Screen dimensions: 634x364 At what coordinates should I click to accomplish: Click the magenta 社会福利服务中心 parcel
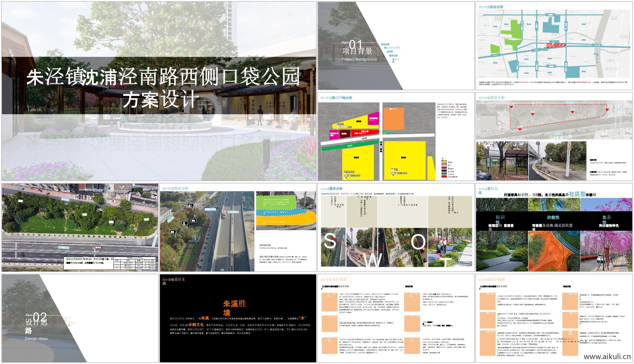click(x=374, y=119)
